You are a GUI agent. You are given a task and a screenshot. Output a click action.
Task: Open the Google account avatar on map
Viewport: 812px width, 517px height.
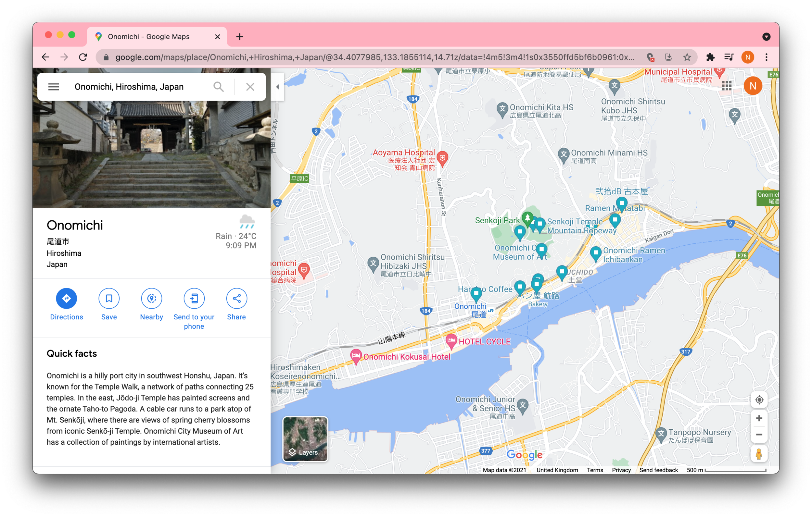point(753,86)
